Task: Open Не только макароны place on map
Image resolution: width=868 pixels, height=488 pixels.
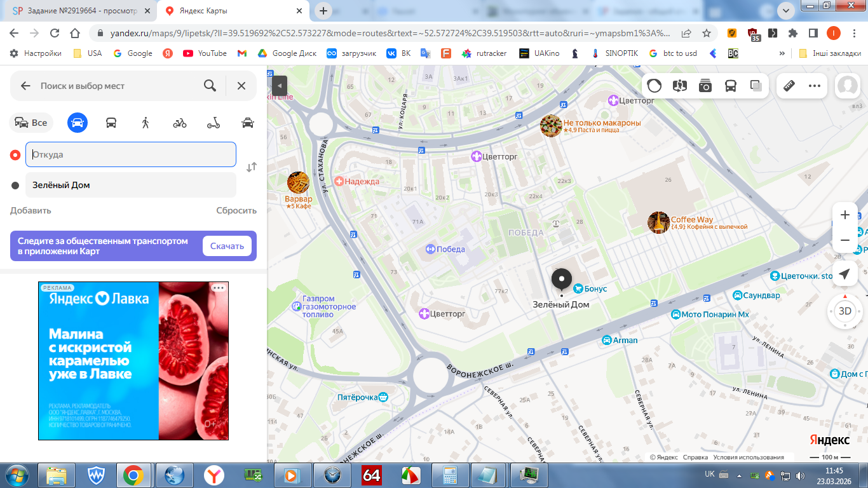Action: (551, 126)
